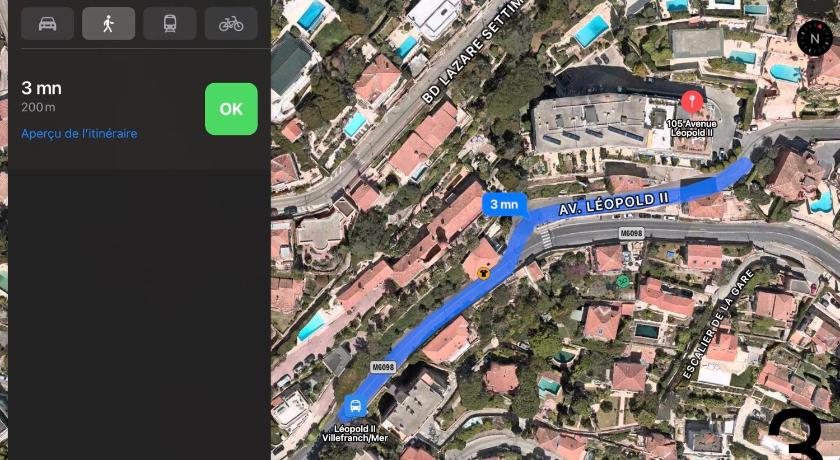840x460 pixels.
Task: Choose the bicycle route mode
Action: (x=231, y=24)
